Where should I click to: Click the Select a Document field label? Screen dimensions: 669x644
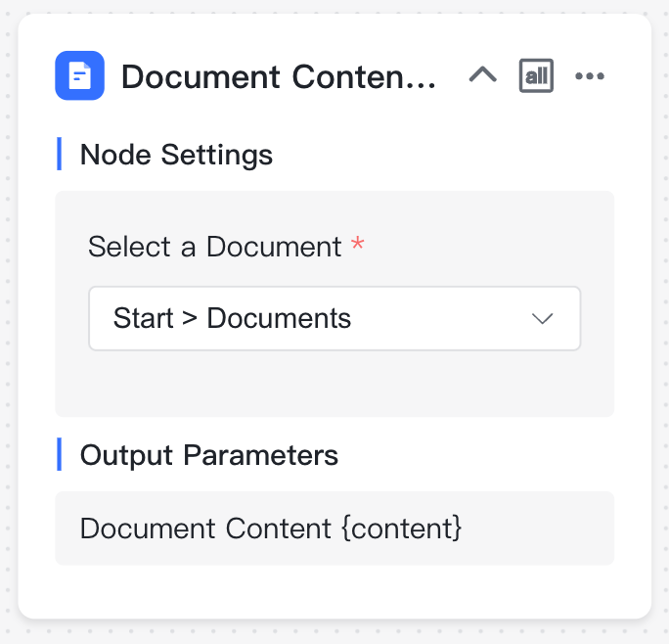(214, 247)
